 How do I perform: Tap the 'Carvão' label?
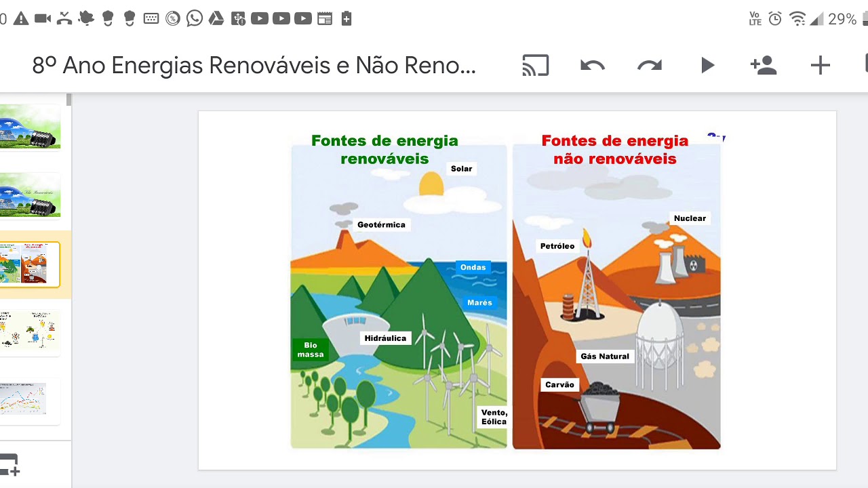560,384
